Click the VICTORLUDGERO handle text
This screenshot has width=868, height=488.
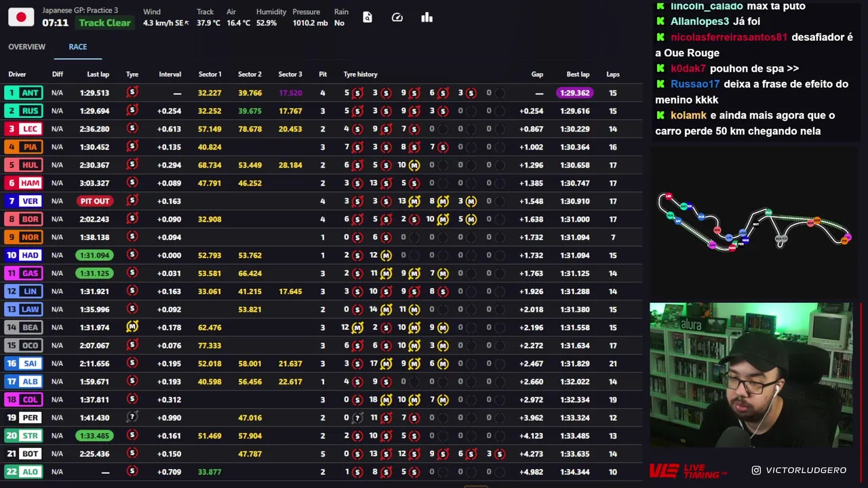click(806, 470)
